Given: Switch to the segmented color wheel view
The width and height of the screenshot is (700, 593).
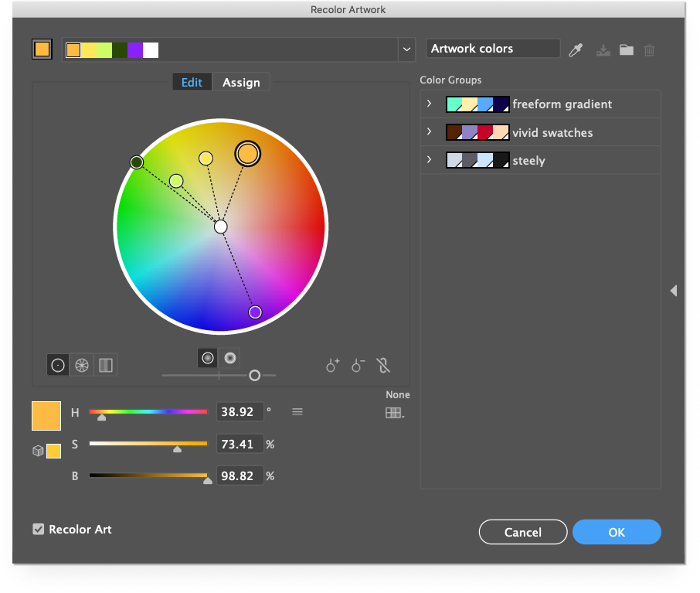Looking at the screenshot, I should pyautogui.click(x=81, y=365).
